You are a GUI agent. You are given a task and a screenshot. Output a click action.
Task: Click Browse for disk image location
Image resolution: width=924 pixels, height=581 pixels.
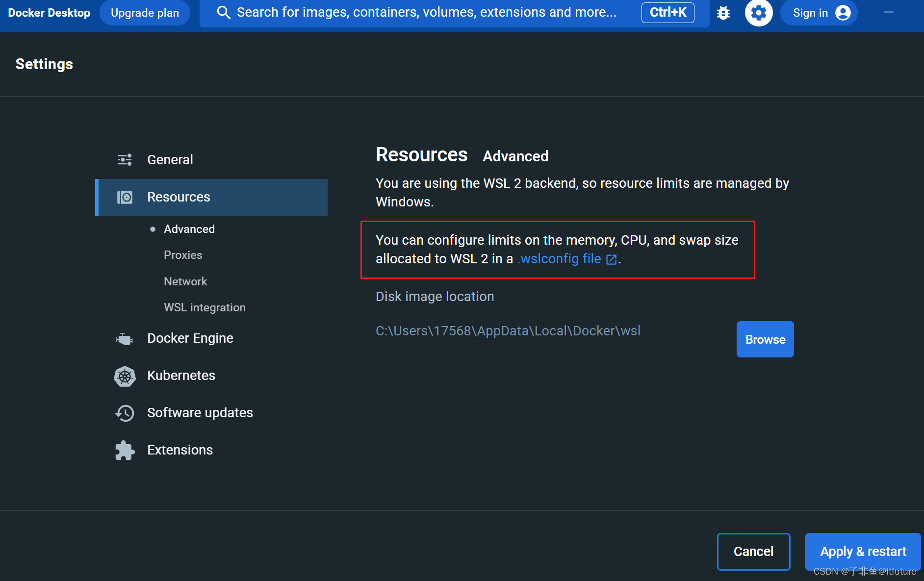point(765,339)
